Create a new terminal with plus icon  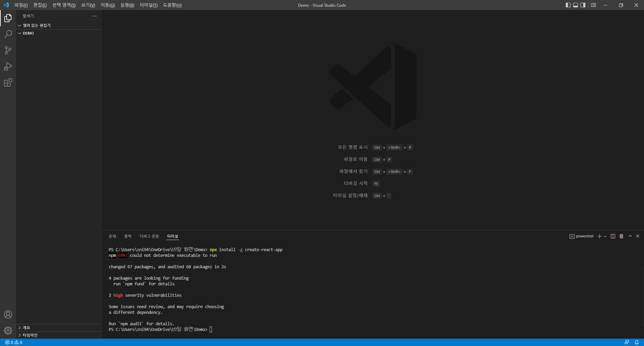pos(599,236)
